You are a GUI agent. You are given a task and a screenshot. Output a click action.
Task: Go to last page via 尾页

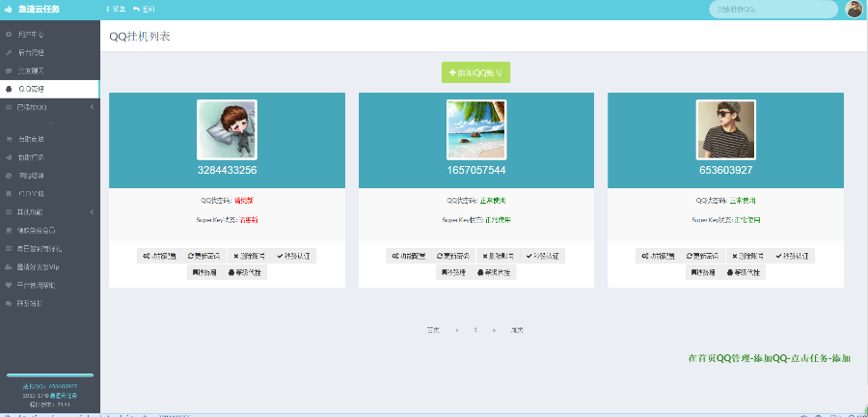517,330
